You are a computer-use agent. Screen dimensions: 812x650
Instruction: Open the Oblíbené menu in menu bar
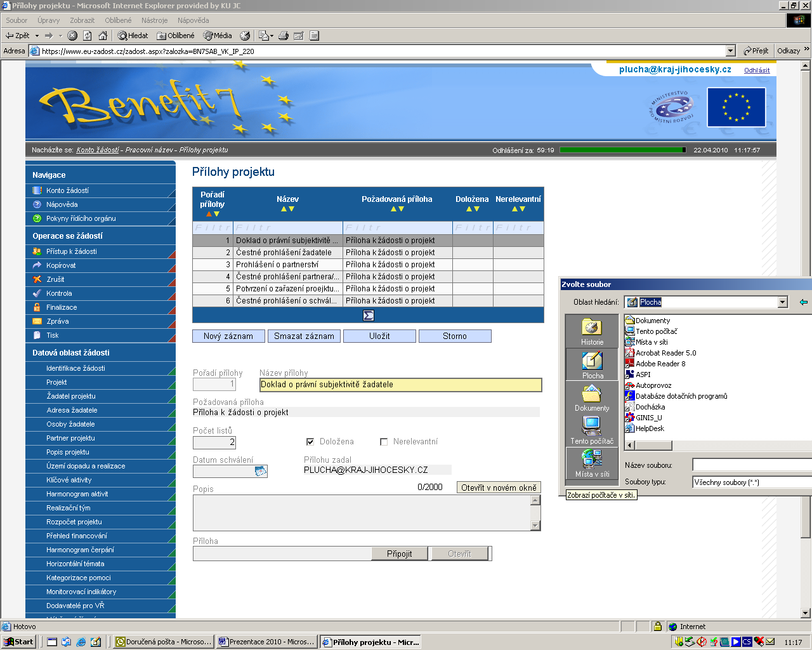point(118,20)
